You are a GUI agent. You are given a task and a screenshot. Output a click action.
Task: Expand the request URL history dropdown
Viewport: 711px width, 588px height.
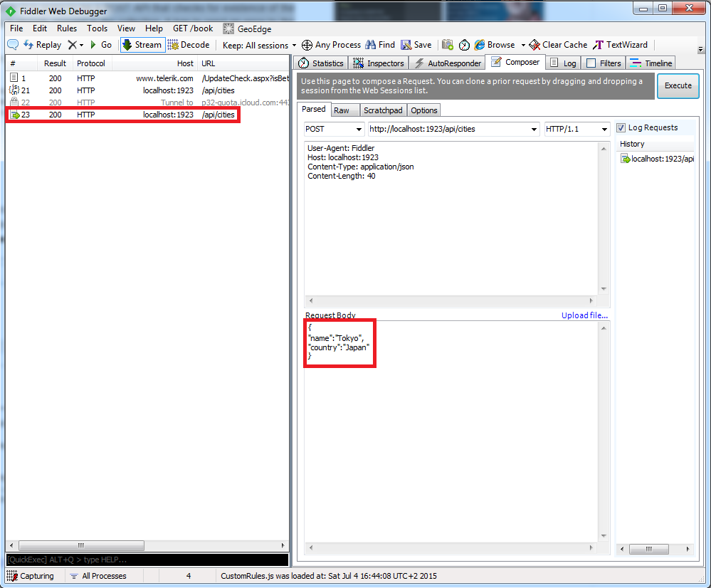[534, 130]
